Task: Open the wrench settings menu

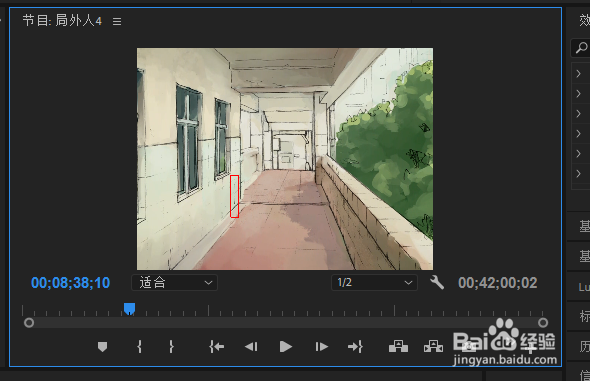Action: click(x=437, y=282)
